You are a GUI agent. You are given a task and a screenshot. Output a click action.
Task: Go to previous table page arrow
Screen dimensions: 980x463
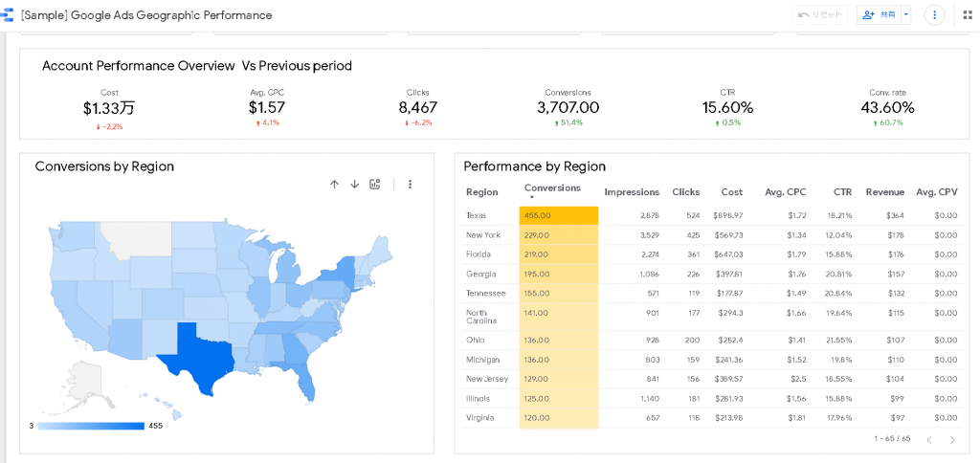(x=929, y=440)
